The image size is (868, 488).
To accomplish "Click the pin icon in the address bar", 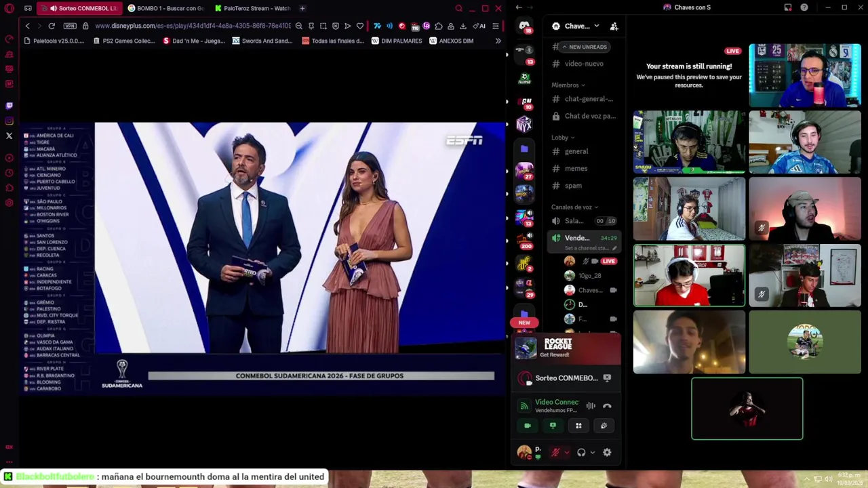I will (x=311, y=26).
